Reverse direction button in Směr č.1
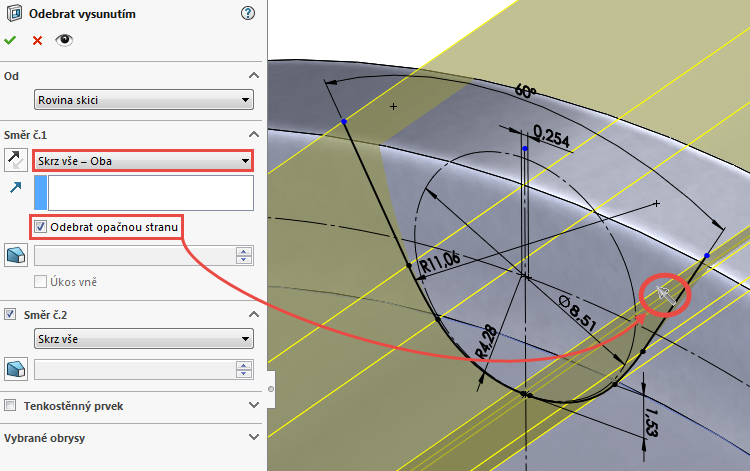The height and width of the screenshot is (471, 750). point(16,160)
